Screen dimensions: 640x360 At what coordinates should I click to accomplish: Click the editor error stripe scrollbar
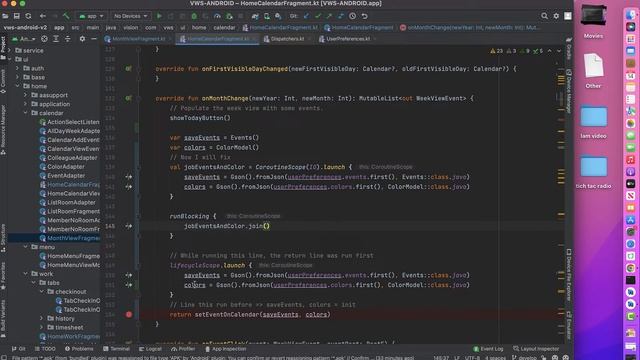[x=561, y=196]
